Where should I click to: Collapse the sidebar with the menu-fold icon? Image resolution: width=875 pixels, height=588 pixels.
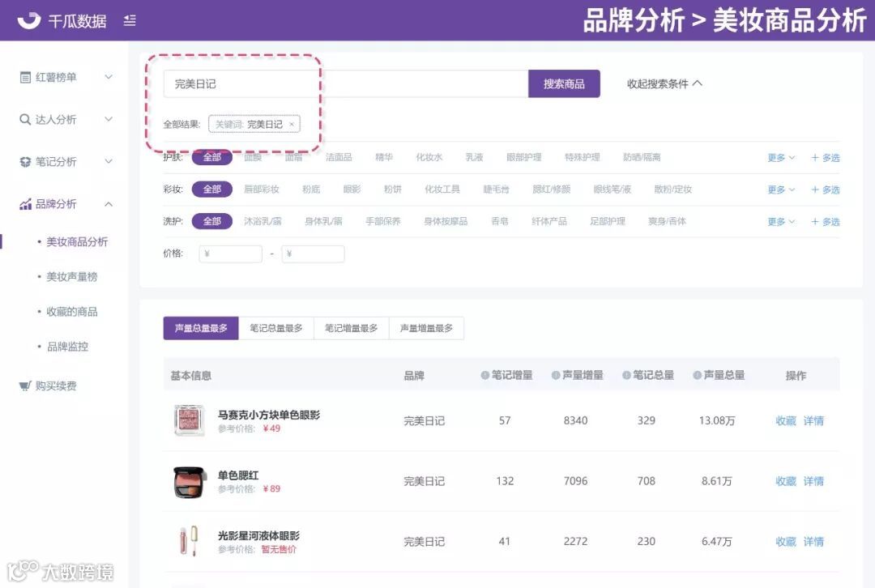tap(130, 20)
